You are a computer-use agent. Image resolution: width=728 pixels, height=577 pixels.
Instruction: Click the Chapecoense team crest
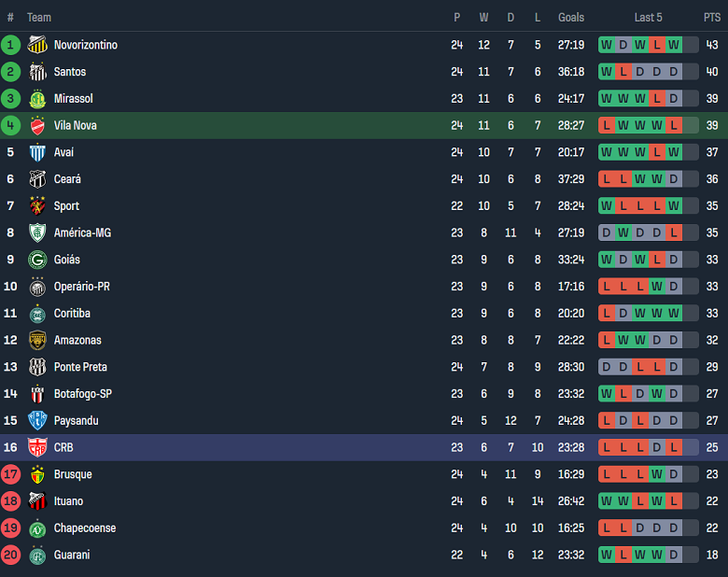pyautogui.click(x=37, y=528)
